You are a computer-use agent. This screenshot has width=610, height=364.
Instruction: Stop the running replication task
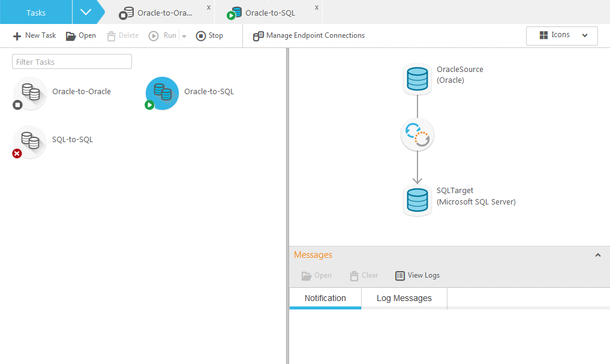click(x=209, y=35)
